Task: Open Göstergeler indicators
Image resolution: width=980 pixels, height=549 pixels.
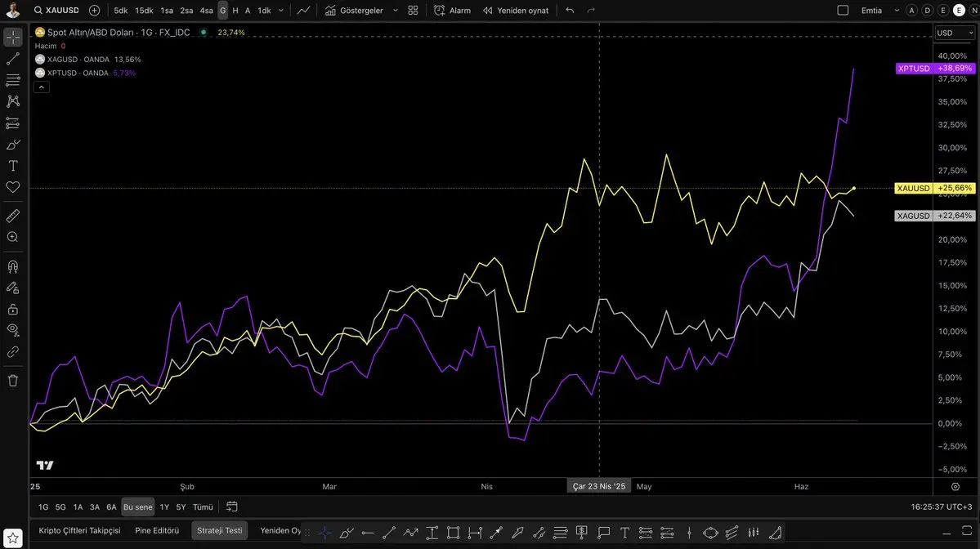Action: point(354,11)
